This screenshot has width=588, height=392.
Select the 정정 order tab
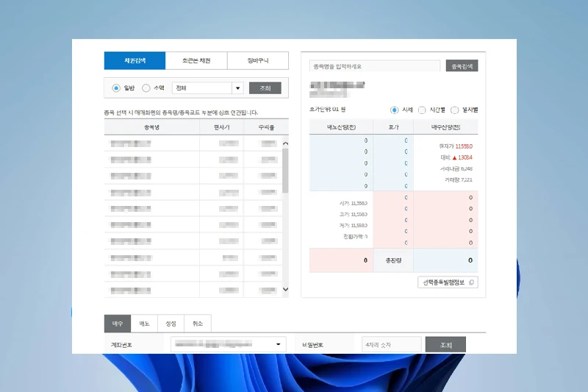click(x=171, y=324)
